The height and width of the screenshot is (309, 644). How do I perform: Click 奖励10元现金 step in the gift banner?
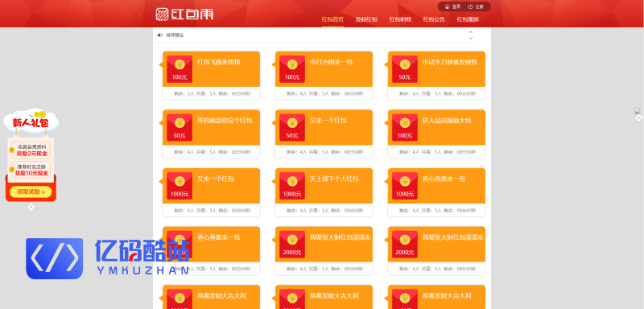tap(32, 173)
